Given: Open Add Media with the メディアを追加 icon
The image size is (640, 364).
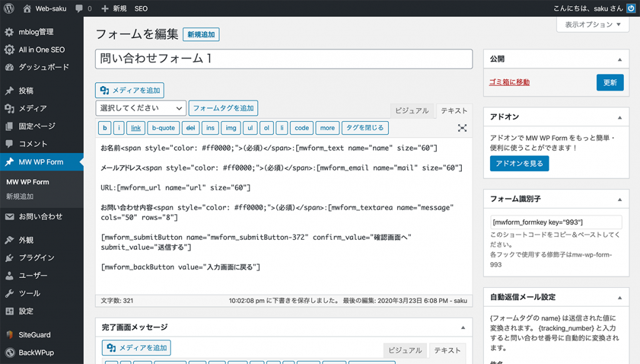Looking at the screenshot, I should tap(129, 90).
